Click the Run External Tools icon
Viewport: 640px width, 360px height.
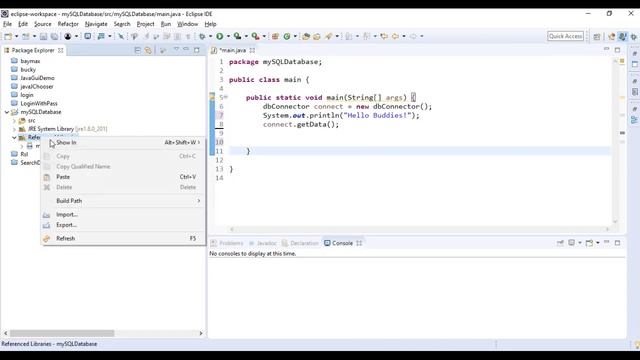[255, 36]
